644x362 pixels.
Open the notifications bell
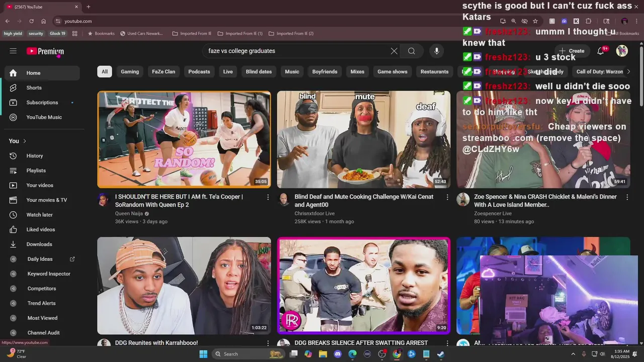coord(600,51)
